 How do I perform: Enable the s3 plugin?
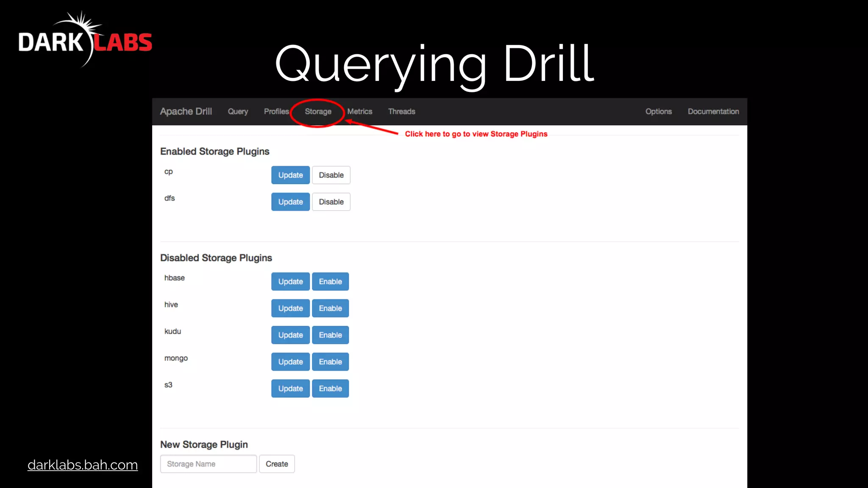click(x=330, y=388)
